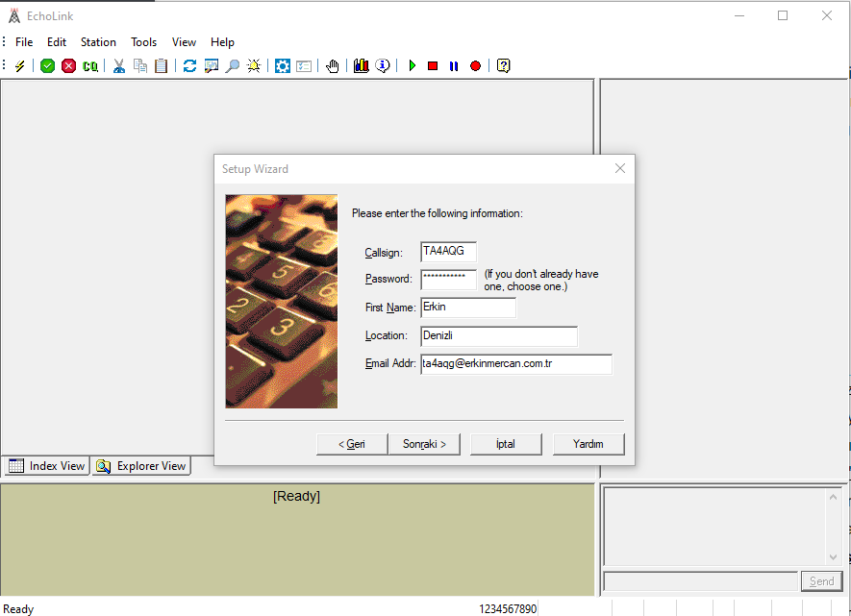Switch to the Explorer View tab
851x616 pixels.
point(141,466)
